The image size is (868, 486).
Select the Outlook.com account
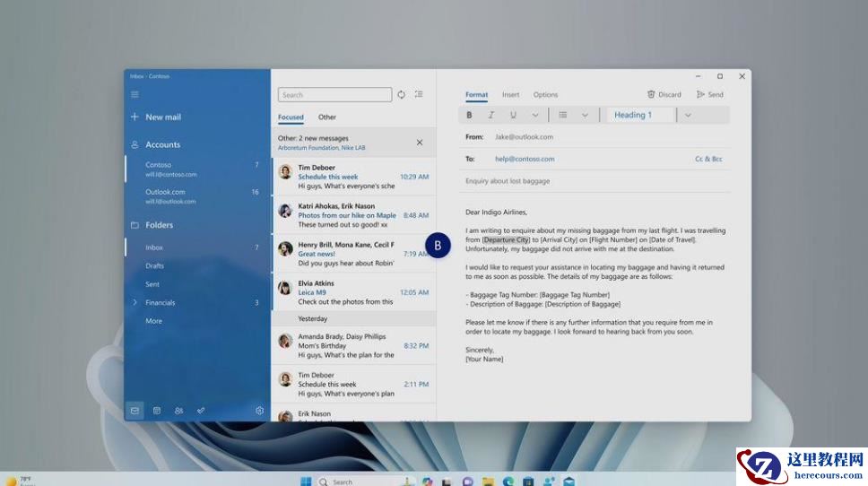196,196
